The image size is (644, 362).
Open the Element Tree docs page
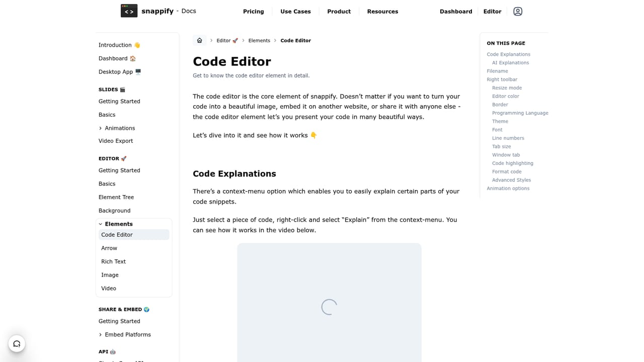[x=116, y=198]
